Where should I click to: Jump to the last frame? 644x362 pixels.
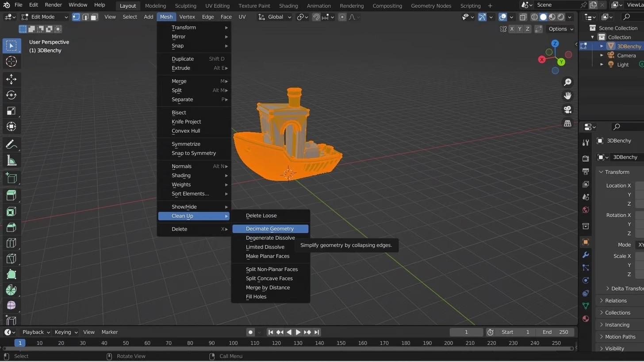[x=317, y=332]
